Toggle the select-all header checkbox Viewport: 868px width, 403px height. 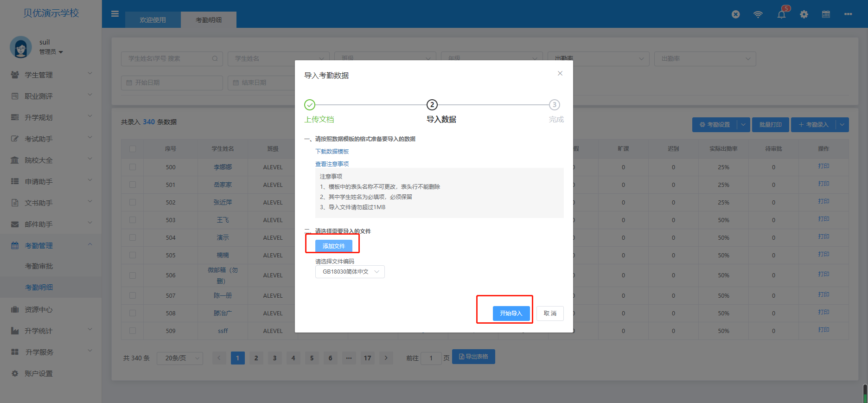click(x=133, y=149)
